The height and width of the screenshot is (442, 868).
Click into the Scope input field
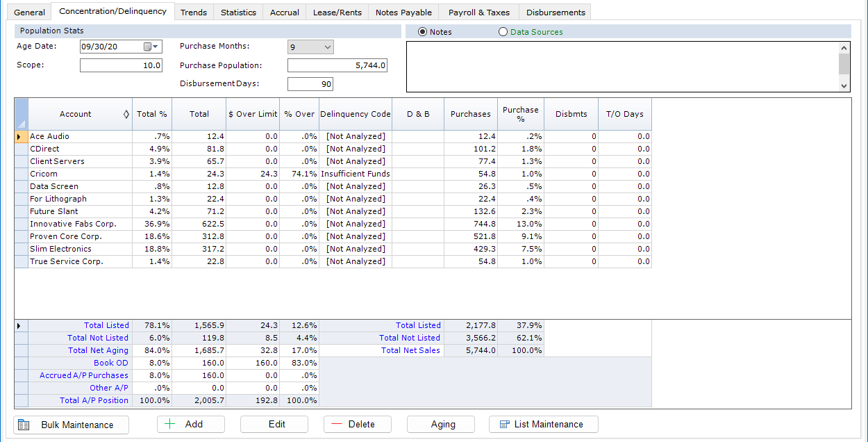[121, 65]
